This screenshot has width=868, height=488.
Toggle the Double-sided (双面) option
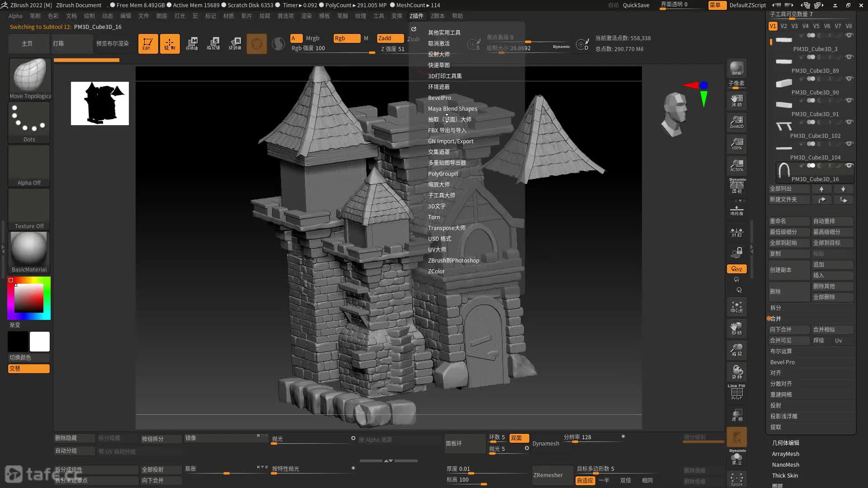point(519,438)
